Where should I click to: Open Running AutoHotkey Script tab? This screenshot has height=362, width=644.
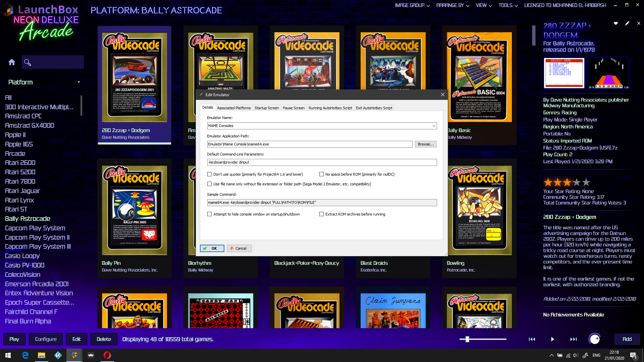[x=330, y=108]
